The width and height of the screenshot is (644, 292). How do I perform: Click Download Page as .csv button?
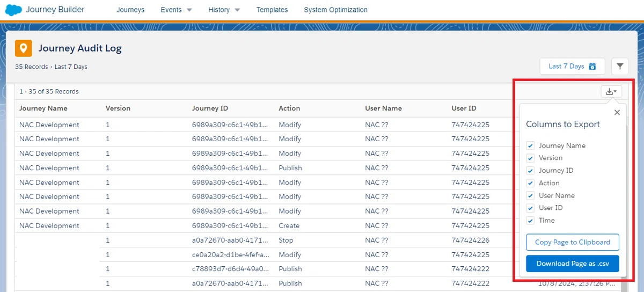point(573,264)
